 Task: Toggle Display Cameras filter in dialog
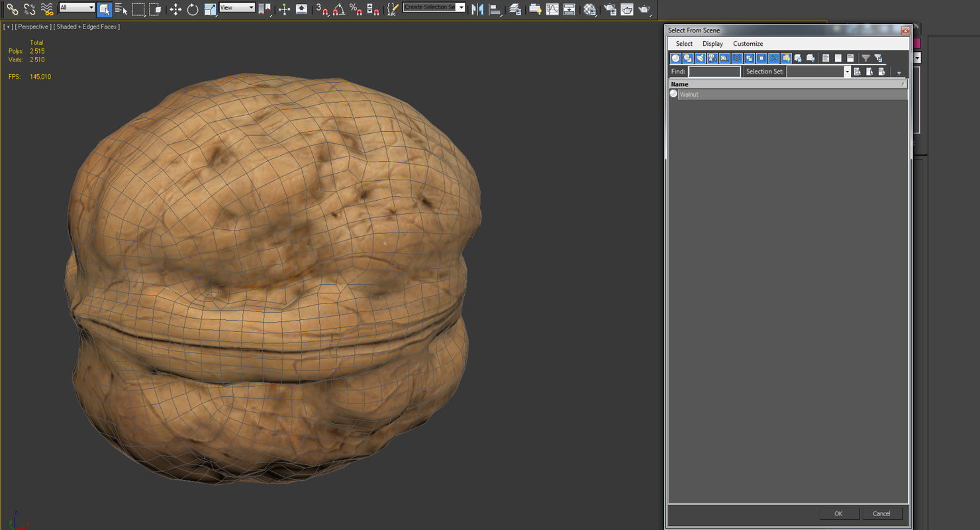712,58
